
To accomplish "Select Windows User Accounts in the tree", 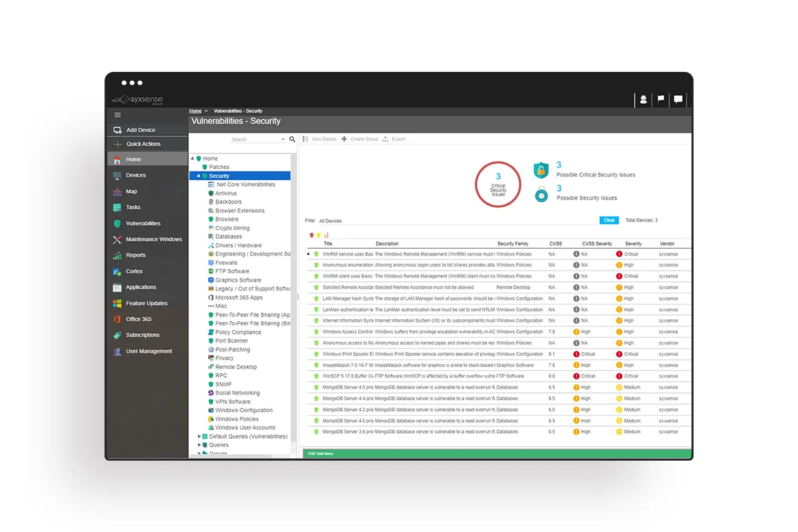I will point(245,428).
